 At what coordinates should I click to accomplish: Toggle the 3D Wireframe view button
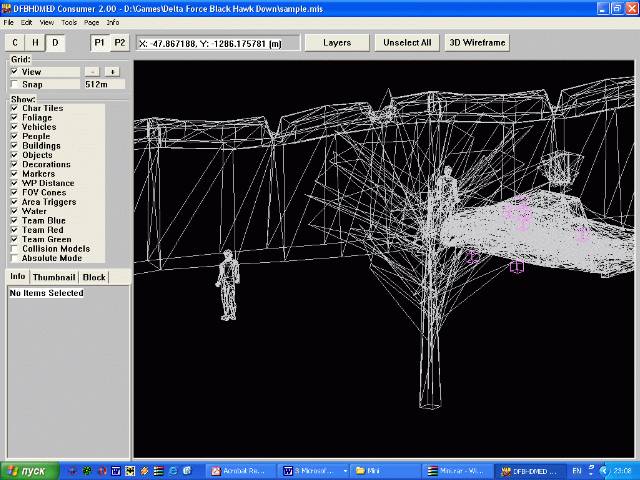(x=477, y=42)
